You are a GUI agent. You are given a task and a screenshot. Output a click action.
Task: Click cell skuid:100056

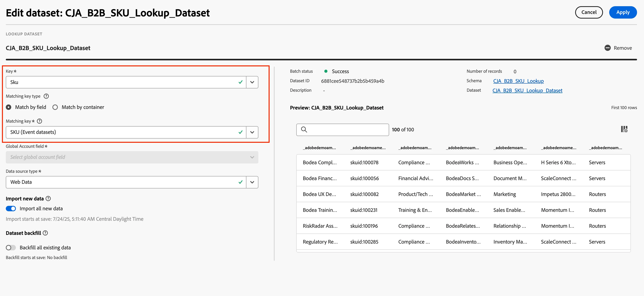[x=365, y=178]
